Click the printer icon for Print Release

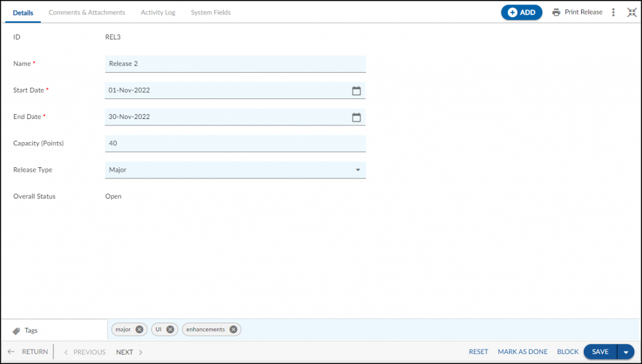point(556,13)
